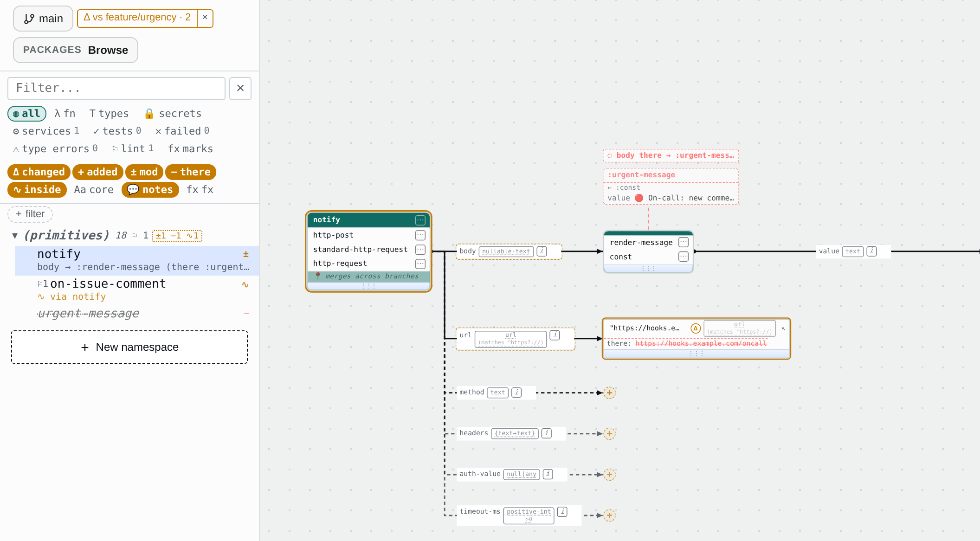
Task: Open the http-request row menu icon
Action: pyautogui.click(x=420, y=264)
